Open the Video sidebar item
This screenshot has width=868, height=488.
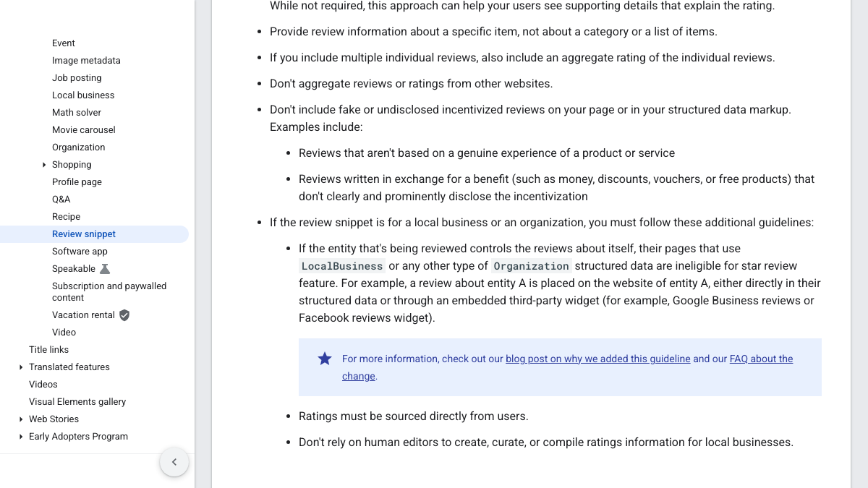click(64, 333)
